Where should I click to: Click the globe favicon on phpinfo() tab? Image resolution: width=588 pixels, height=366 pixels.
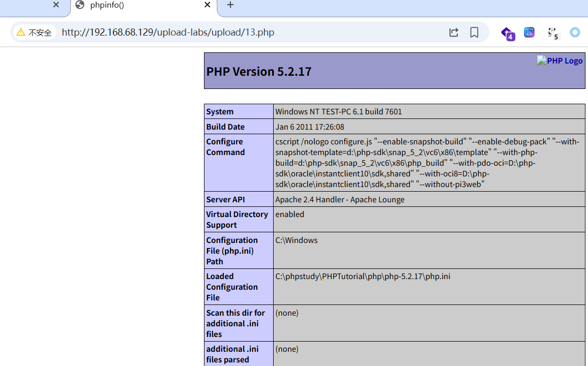(x=80, y=5)
